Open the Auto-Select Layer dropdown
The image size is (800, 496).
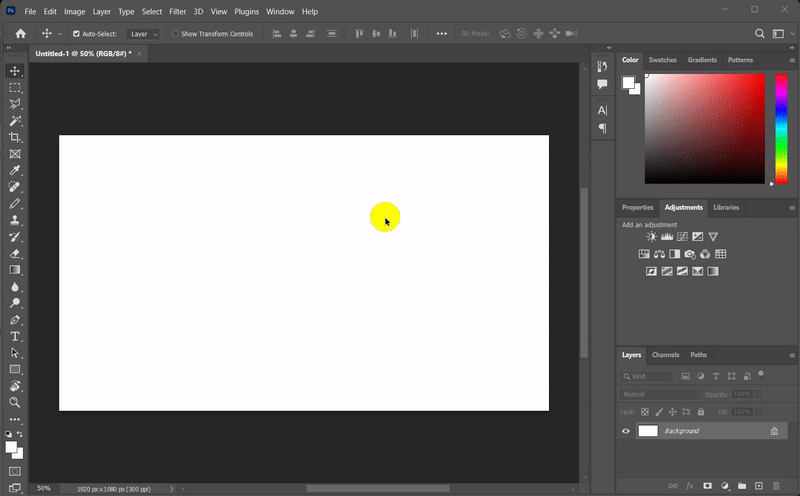(144, 34)
